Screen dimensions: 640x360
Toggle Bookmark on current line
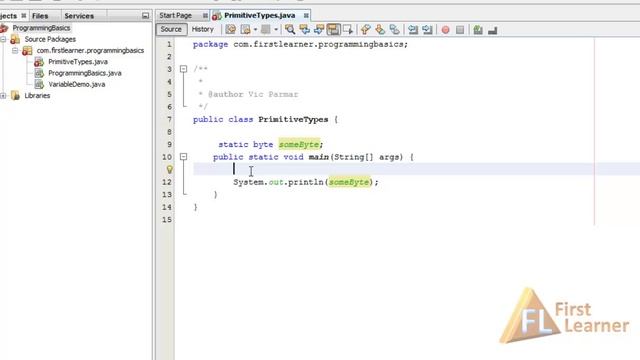pyautogui.click(x=394, y=29)
